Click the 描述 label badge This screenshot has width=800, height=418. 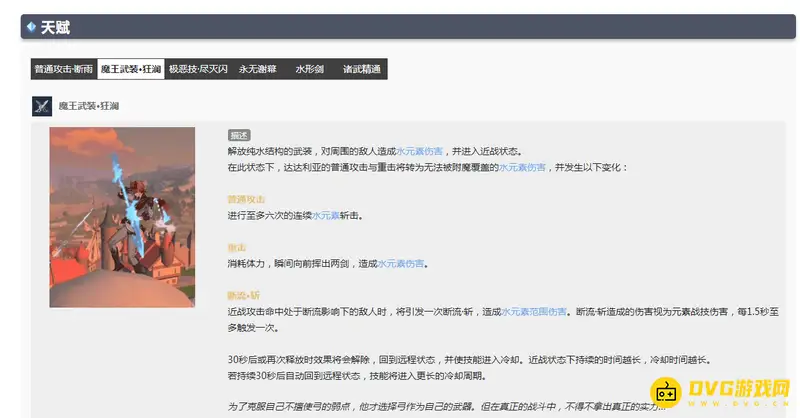[239, 135]
